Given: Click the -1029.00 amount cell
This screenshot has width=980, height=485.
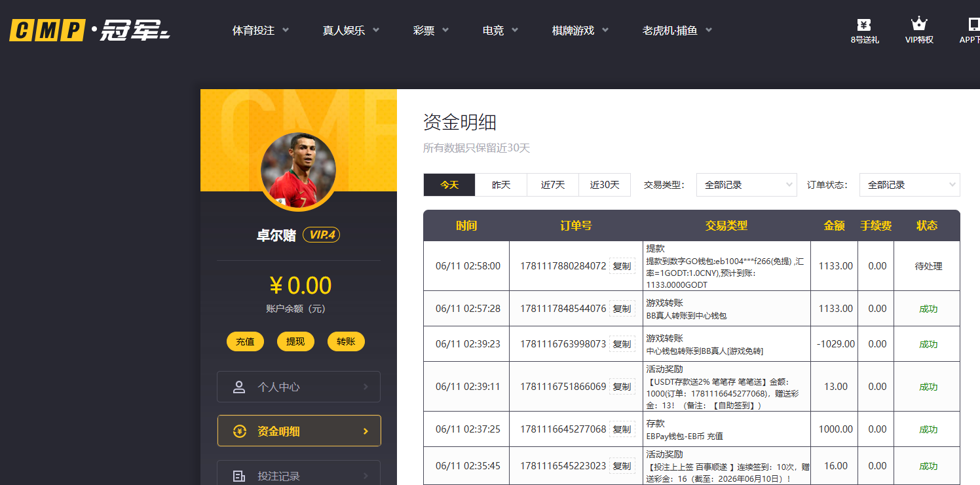Looking at the screenshot, I should point(836,344).
